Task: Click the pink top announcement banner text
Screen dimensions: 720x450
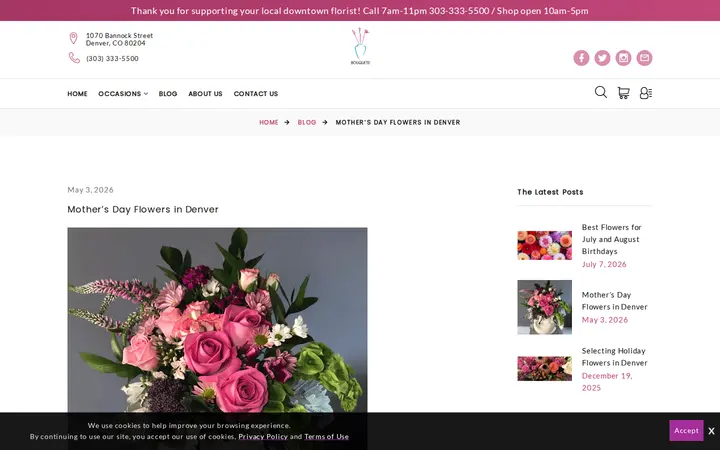Action: point(360,11)
